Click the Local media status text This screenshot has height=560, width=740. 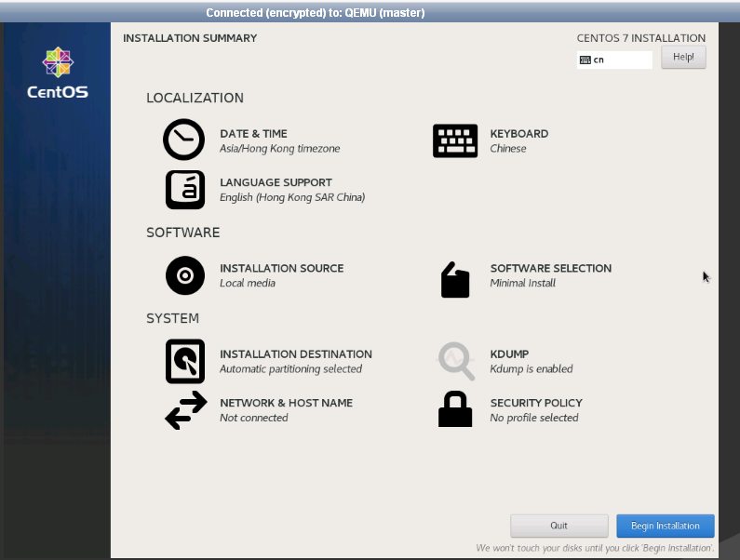point(248,283)
